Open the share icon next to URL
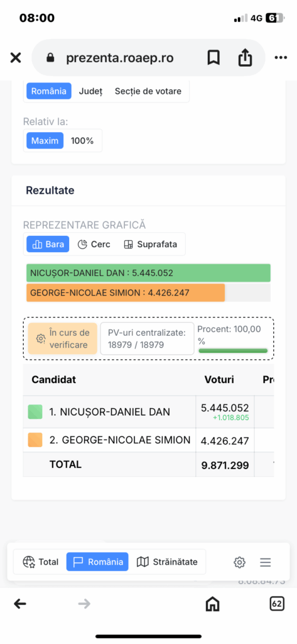The height and width of the screenshot is (644, 297). point(245,57)
